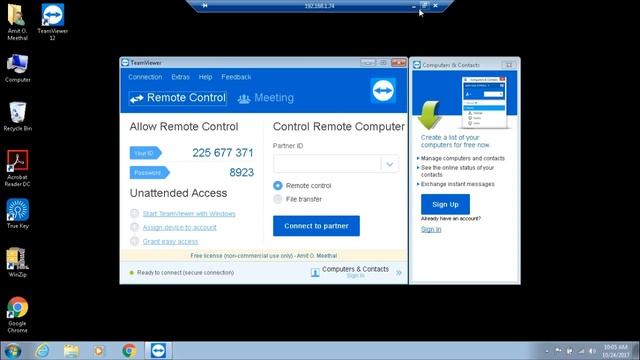Click the volume icon in system tray
The image size is (640, 360).
[592, 351]
